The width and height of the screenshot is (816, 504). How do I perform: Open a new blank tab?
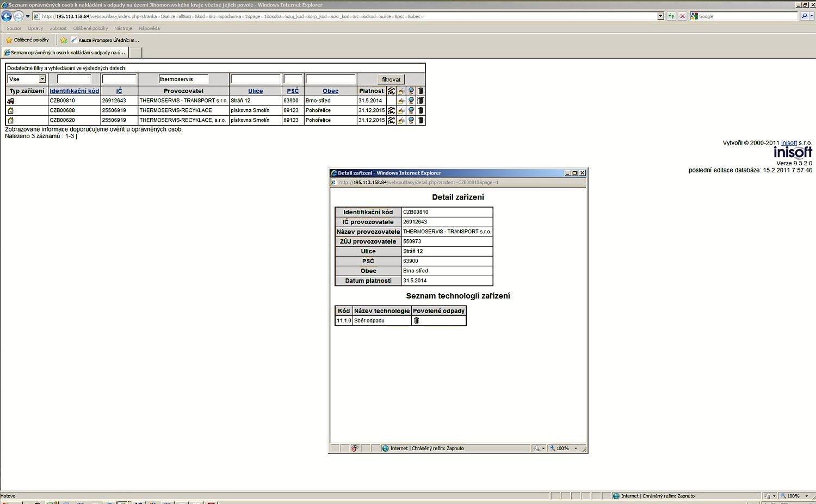[x=135, y=53]
